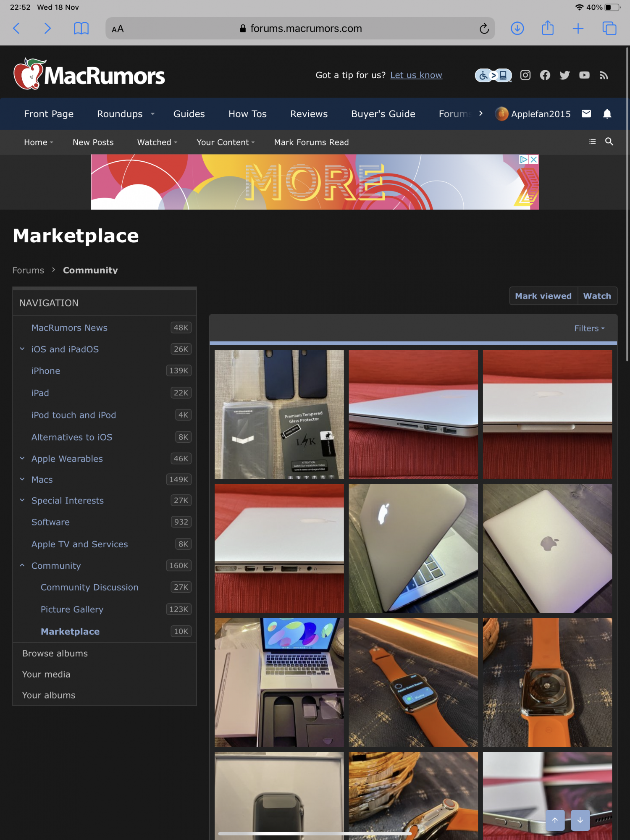630x840 pixels.
Task: Open the Filters dropdown
Action: [x=590, y=328]
